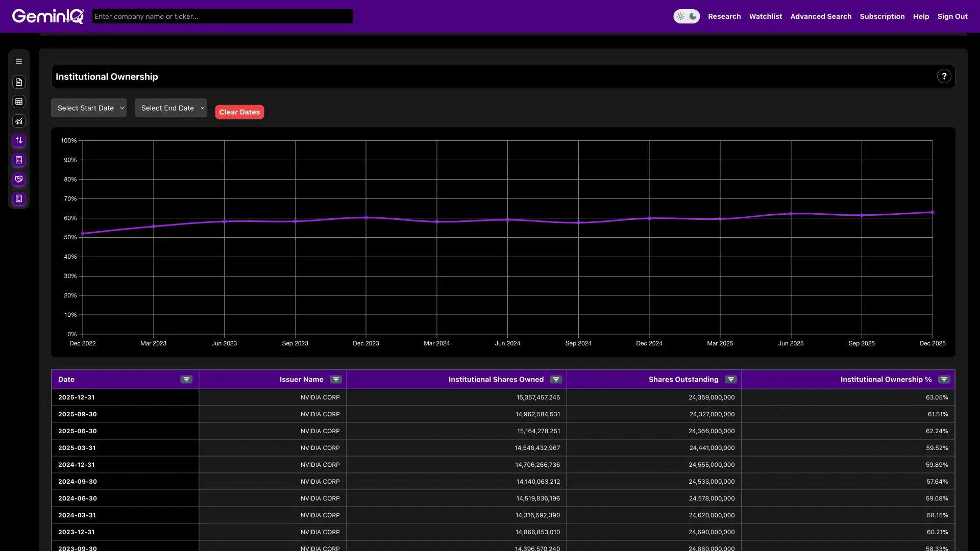Open the calculator tool in the sidebar
This screenshot has height=551, width=980.
19,160
